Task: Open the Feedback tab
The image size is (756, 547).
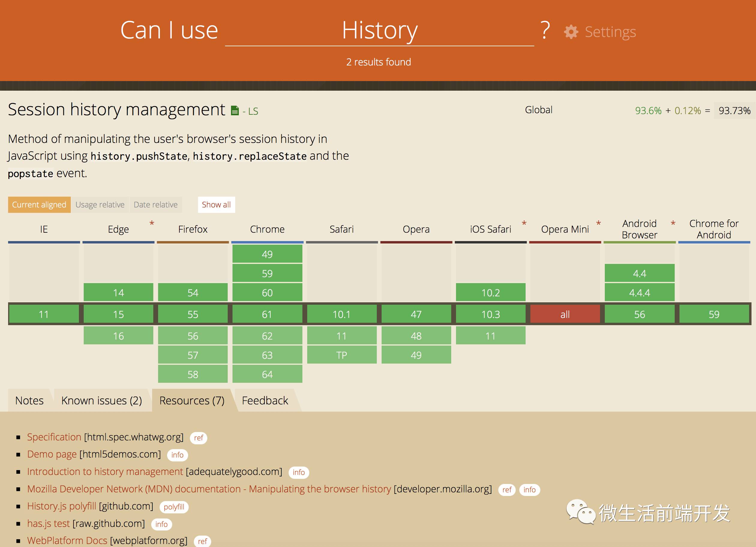Action: pos(265,400)
